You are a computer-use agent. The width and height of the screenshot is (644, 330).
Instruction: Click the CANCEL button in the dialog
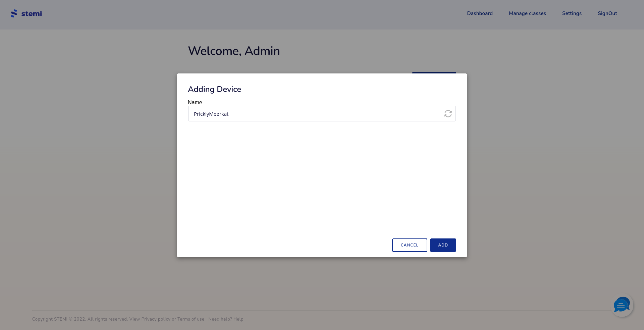(x=409, y=245)
